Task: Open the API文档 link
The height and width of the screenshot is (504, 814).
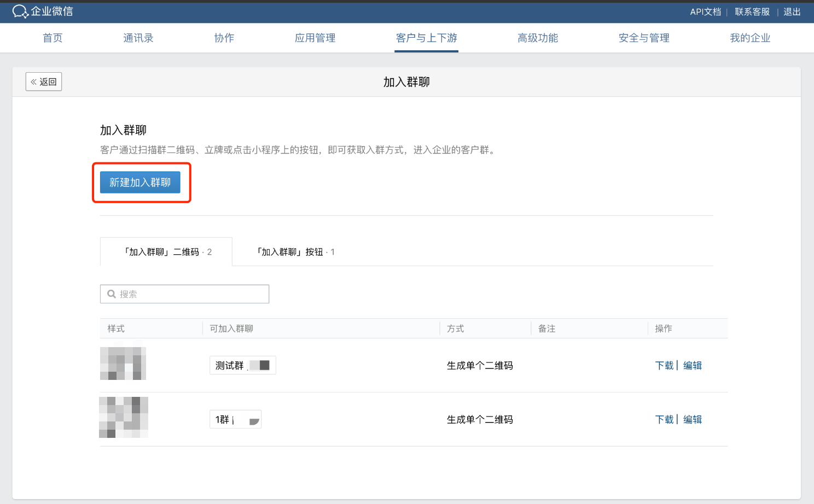Action: [x=706, y=12]
